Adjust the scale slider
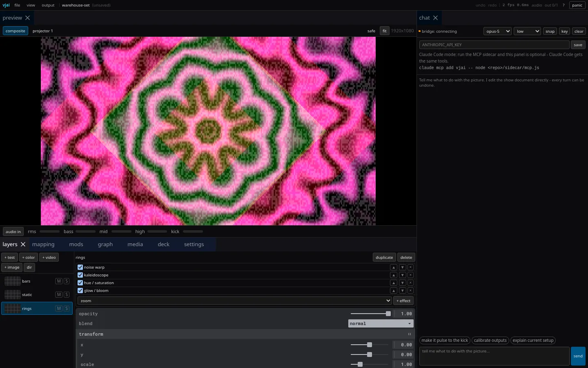The image size is (588, 368). (370, 365)
